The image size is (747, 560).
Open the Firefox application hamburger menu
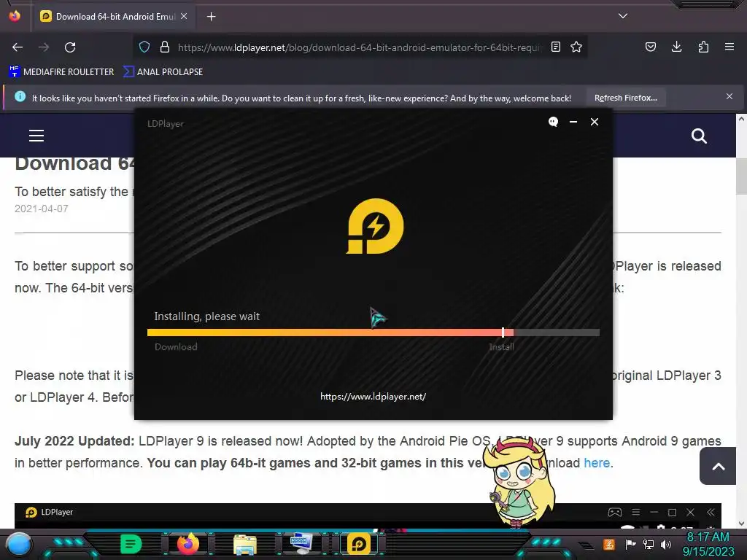729,47
